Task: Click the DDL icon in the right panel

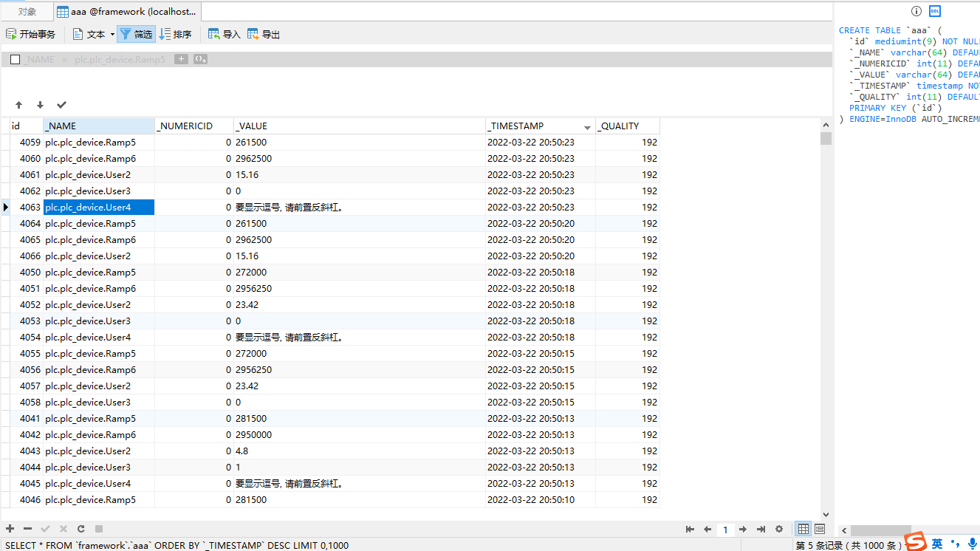Action: pos(934,11)
